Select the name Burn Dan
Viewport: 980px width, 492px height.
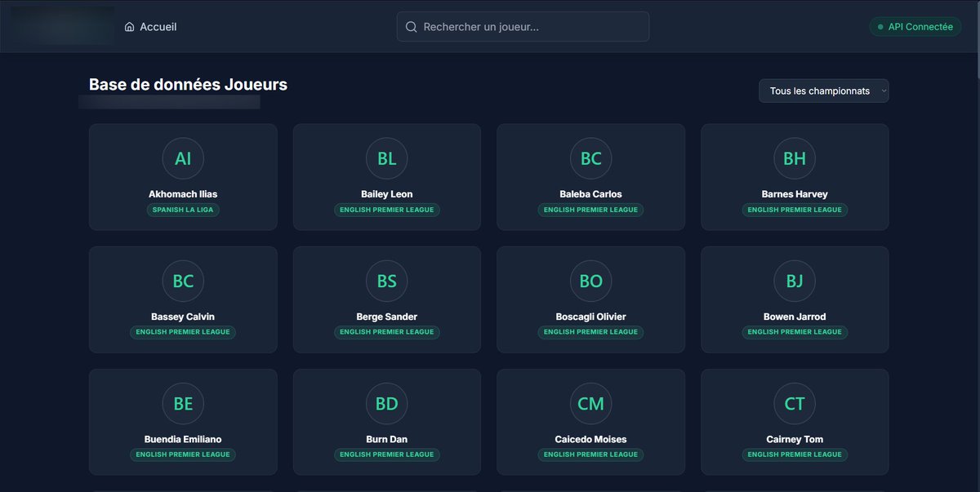click(x=387, y=439)
